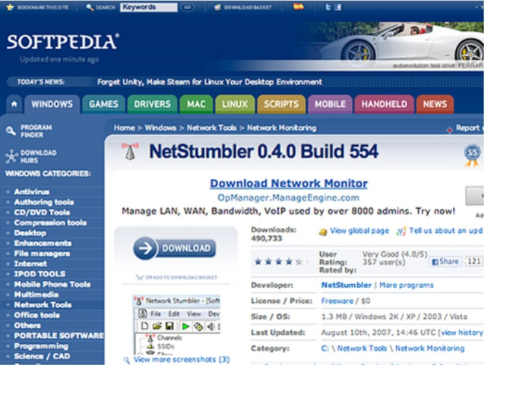Open the Facebook icon in top bar
The height and width of the screenshot is (397, 532).
[x=338, y=7]
